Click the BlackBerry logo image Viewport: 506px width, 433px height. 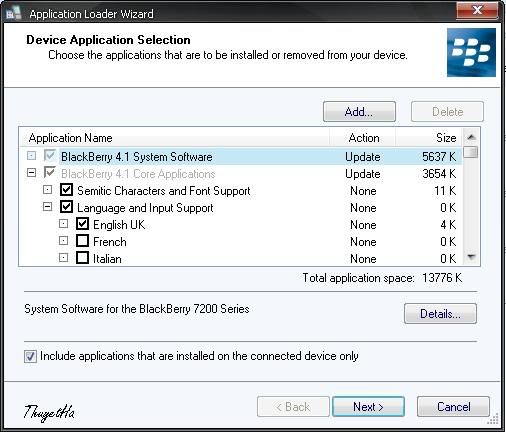[471, 52]
